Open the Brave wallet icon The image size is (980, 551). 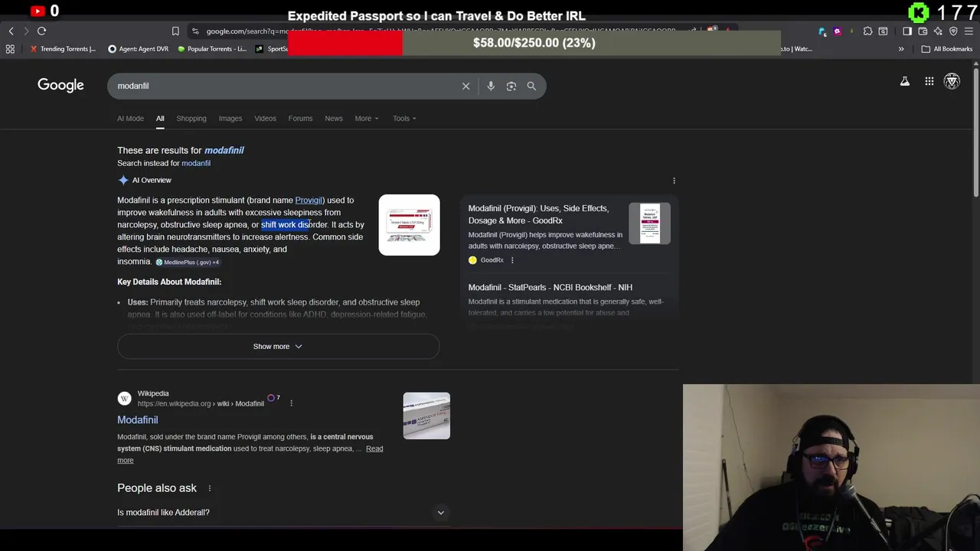pyautogui.click(x=923, y=31)
